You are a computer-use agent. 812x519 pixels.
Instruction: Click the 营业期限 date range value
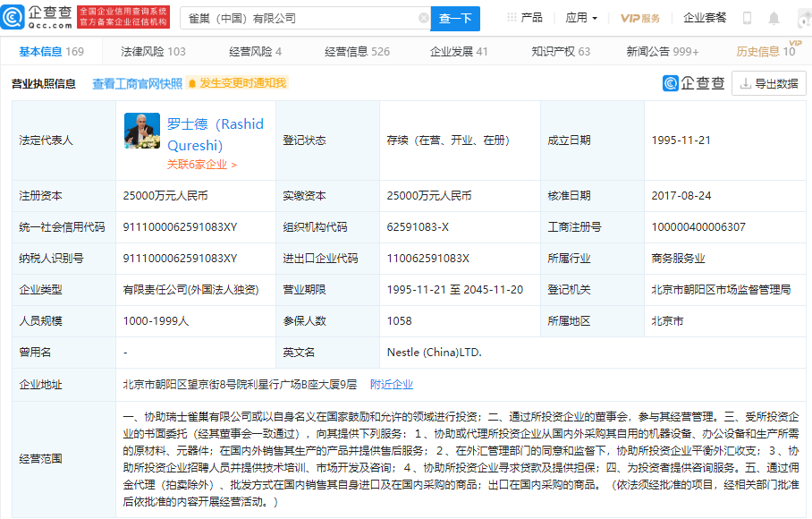pyautogui.click(x=454, y=290)
